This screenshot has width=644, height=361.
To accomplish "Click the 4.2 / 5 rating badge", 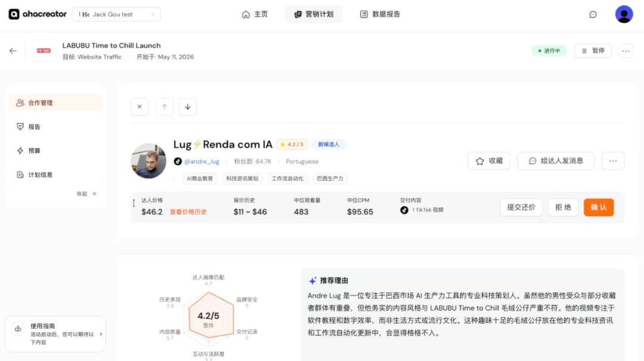I will coord(292,144).
